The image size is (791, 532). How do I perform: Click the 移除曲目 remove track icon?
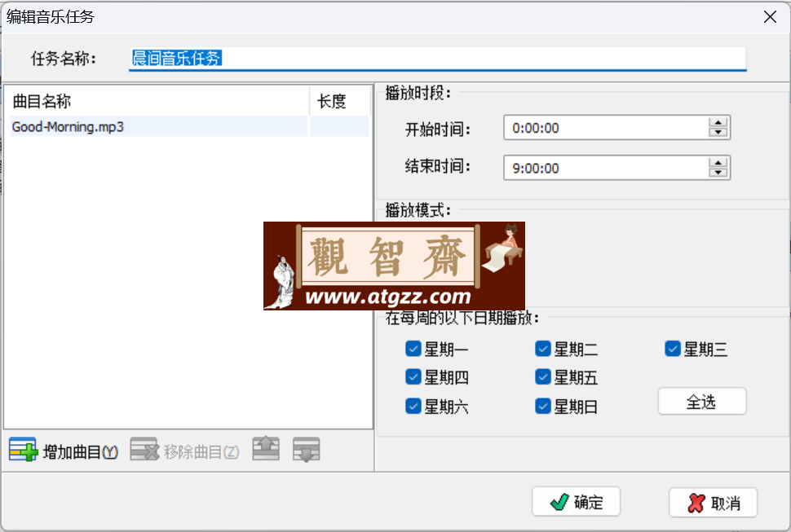click(x=144, y=450)
